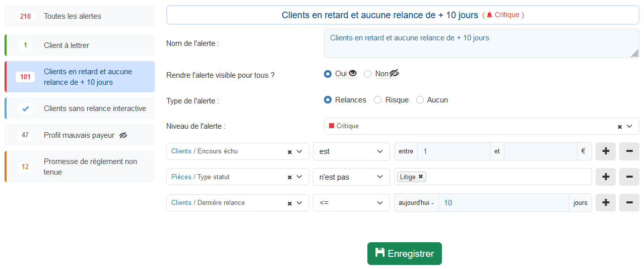Open the "n'est pas" operator dropdown
The width and height of the screenshot is (644, 269).
tap(351, 177)
